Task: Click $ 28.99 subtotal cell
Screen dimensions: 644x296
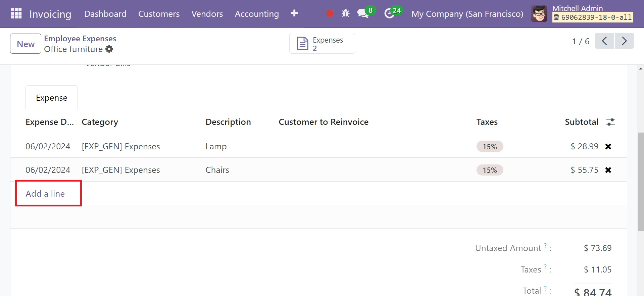Action: pyautogui.click(x=584, y=146)
